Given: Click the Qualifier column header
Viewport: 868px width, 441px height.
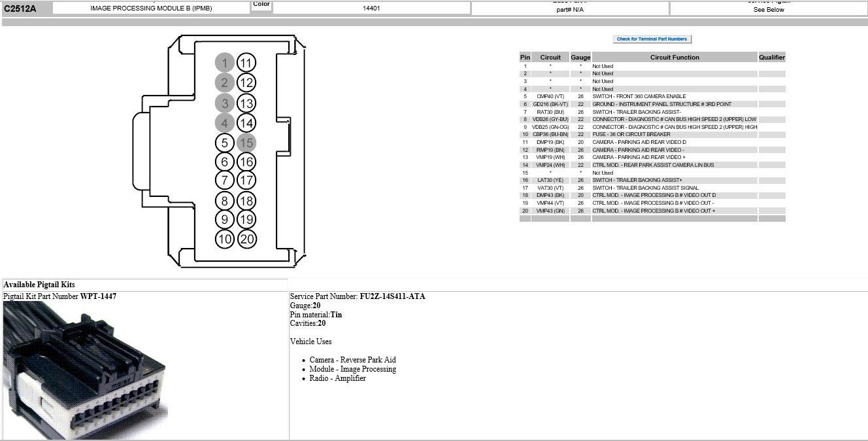Looking at the screenshot, I should click(772, 57).
